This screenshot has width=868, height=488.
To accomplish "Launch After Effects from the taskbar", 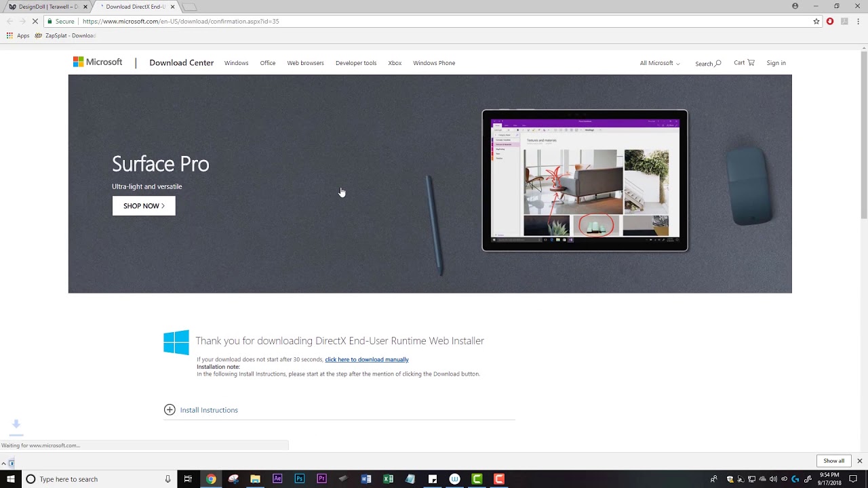I will (277, 479).
